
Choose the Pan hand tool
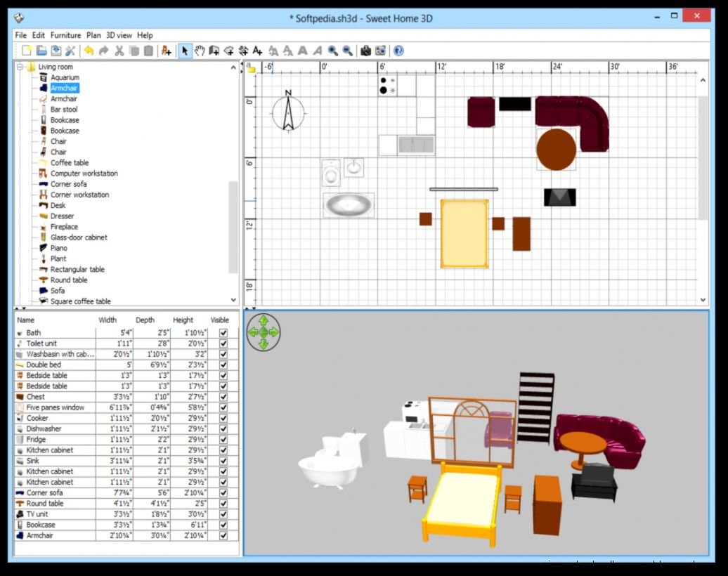(x=200, y=51)
